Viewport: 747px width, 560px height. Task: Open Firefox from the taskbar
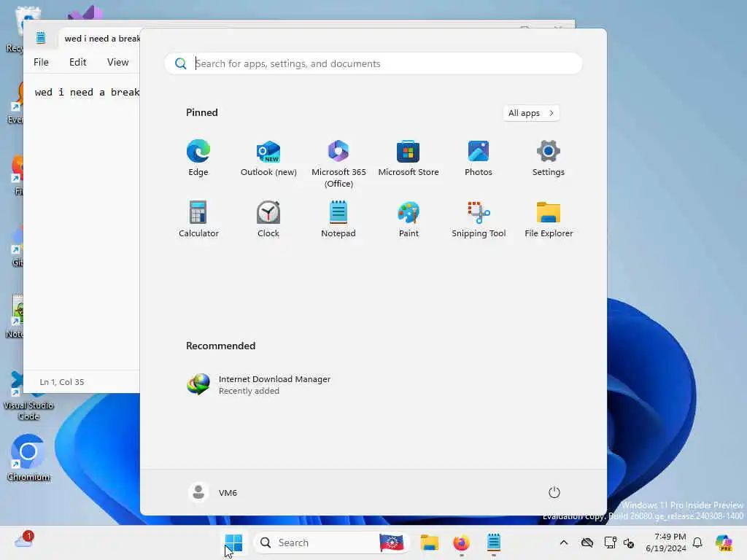click(461, 542)
